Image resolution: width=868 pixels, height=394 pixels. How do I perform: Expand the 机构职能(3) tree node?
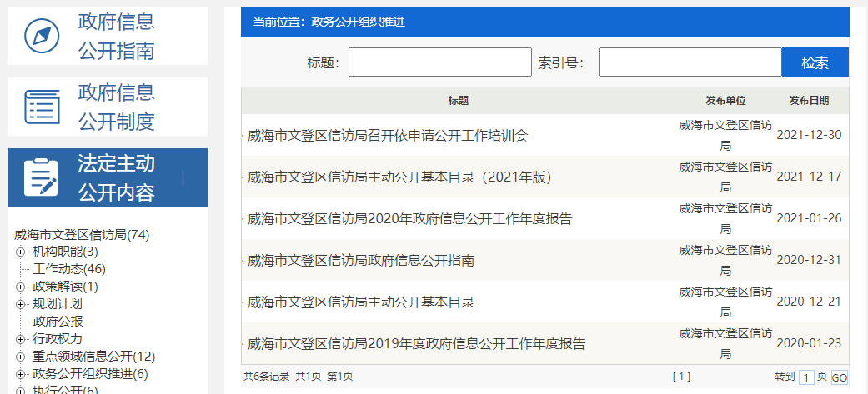coord(20,252)
